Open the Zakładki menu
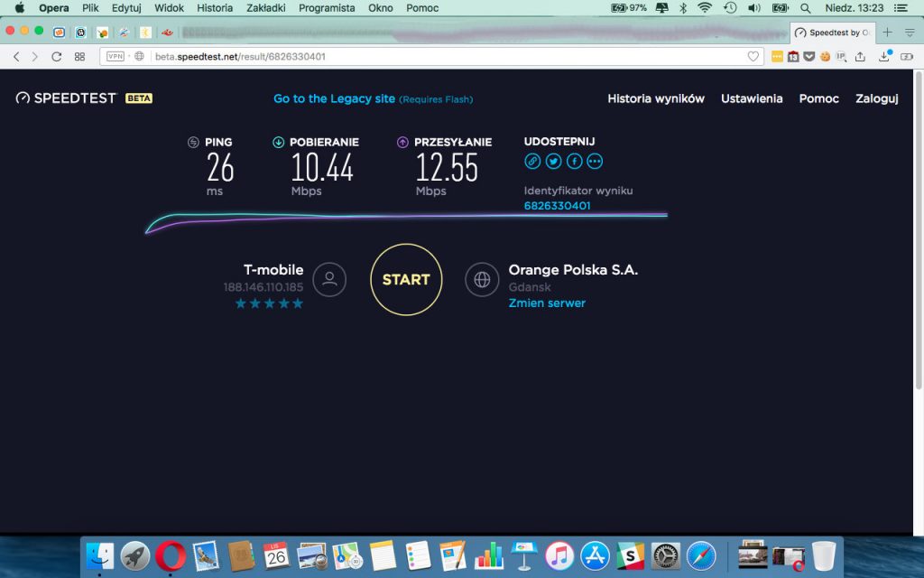 [266, 7]
